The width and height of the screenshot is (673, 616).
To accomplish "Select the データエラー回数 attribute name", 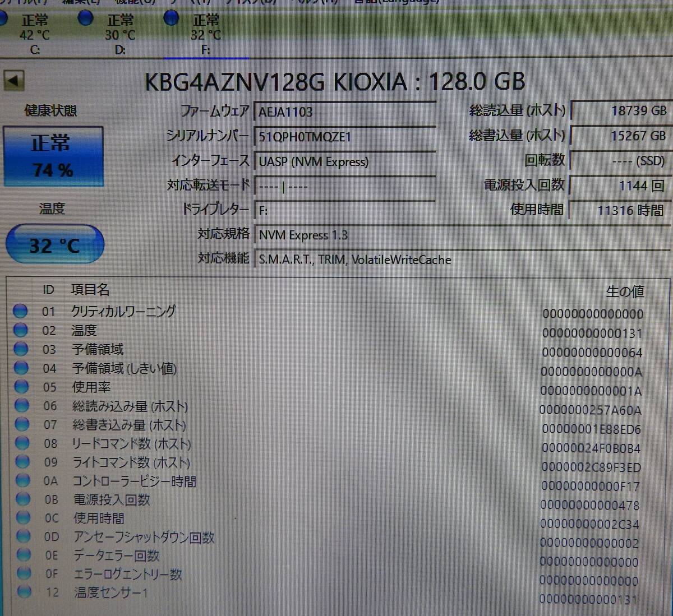I will (x=117, y=555).
